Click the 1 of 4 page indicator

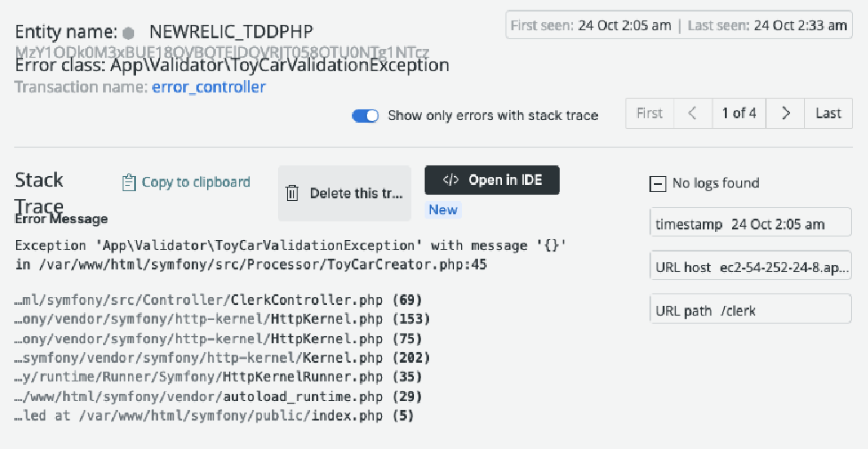(739, 114)
